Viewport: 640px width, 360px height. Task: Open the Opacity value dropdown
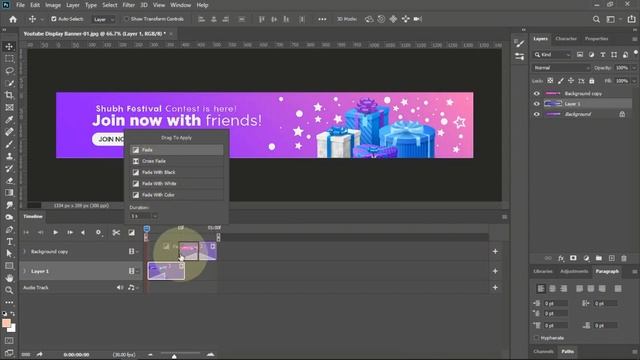coord(634,68)
